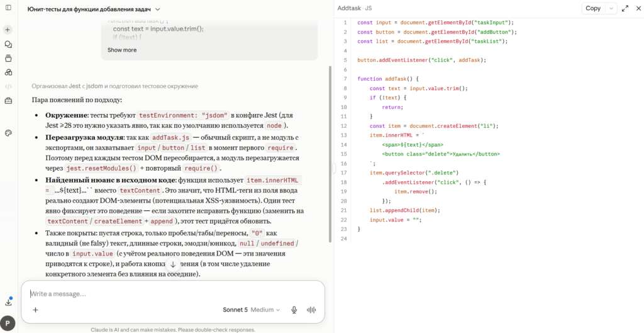
Task: Click the Пара пояснений по подходу text
Action: [77, 100]
